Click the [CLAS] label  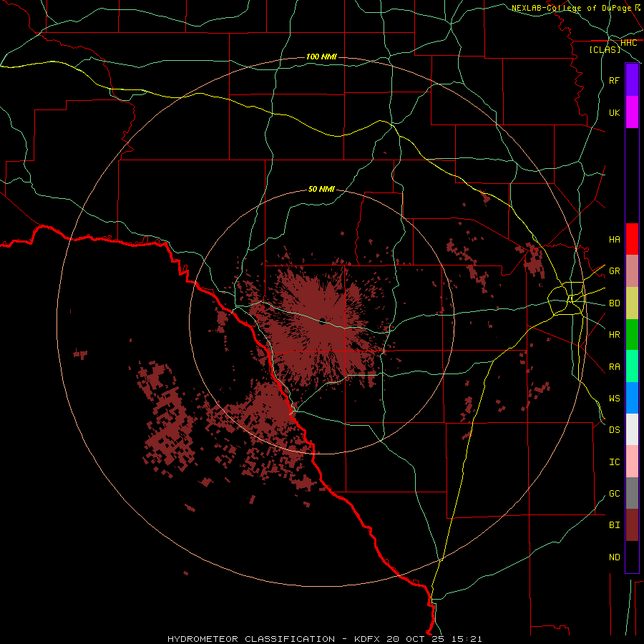point(605,49)
